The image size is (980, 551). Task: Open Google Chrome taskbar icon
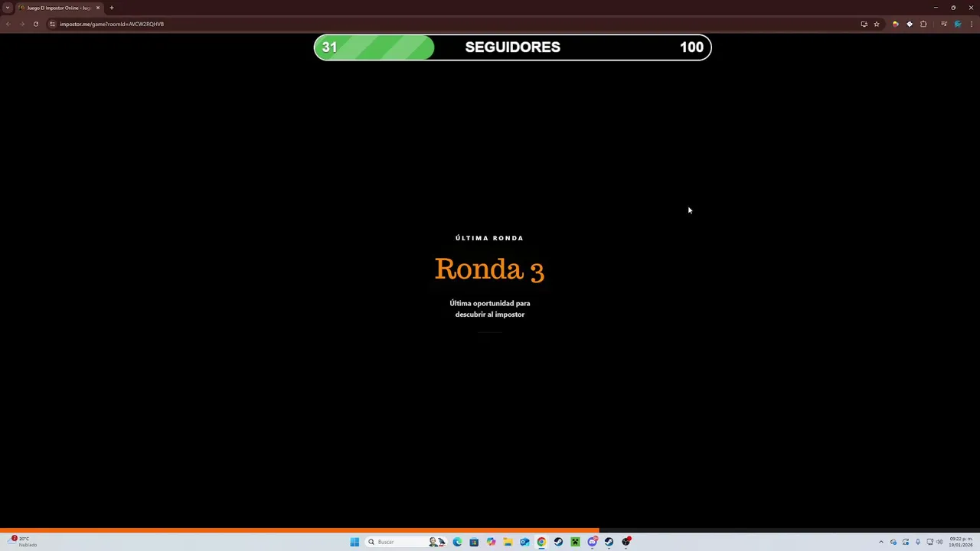pos(541,542)
